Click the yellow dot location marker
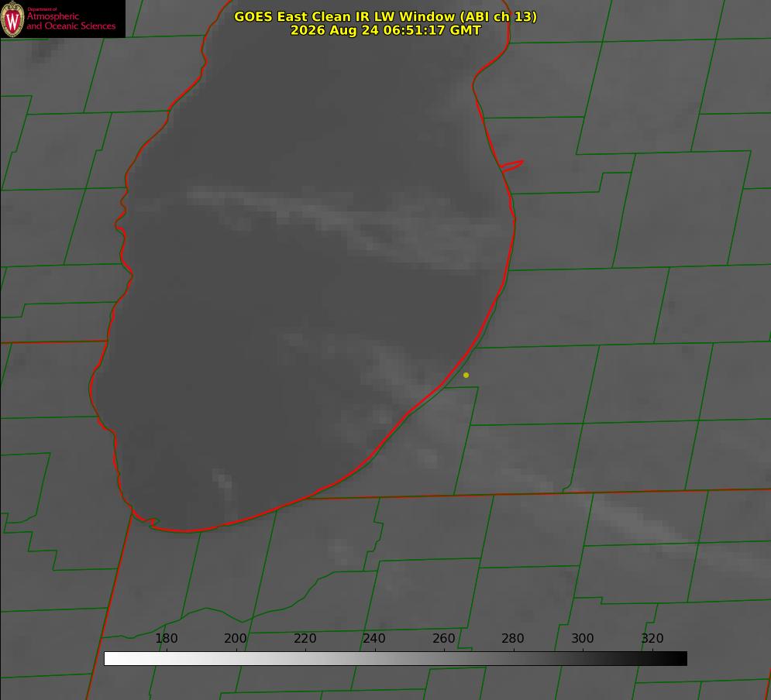This screenshot has height=700, width=771. 466,375
